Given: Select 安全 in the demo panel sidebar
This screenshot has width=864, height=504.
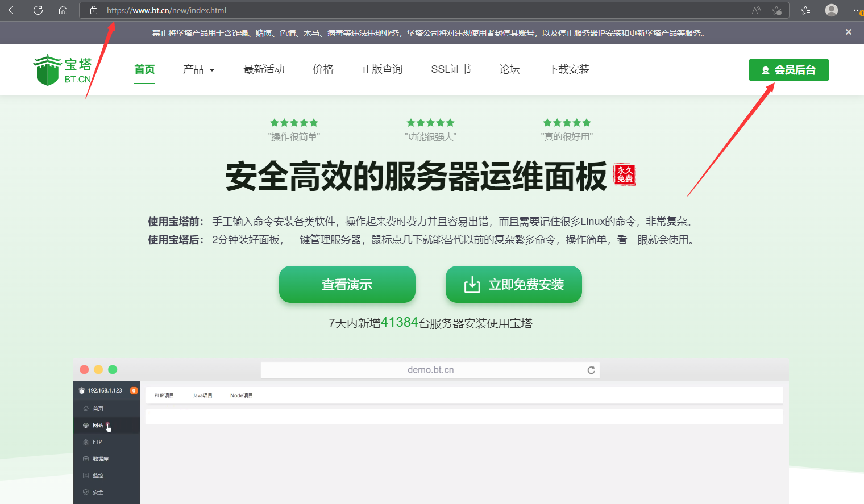Looking at the screenshot, I should point(106,493).
